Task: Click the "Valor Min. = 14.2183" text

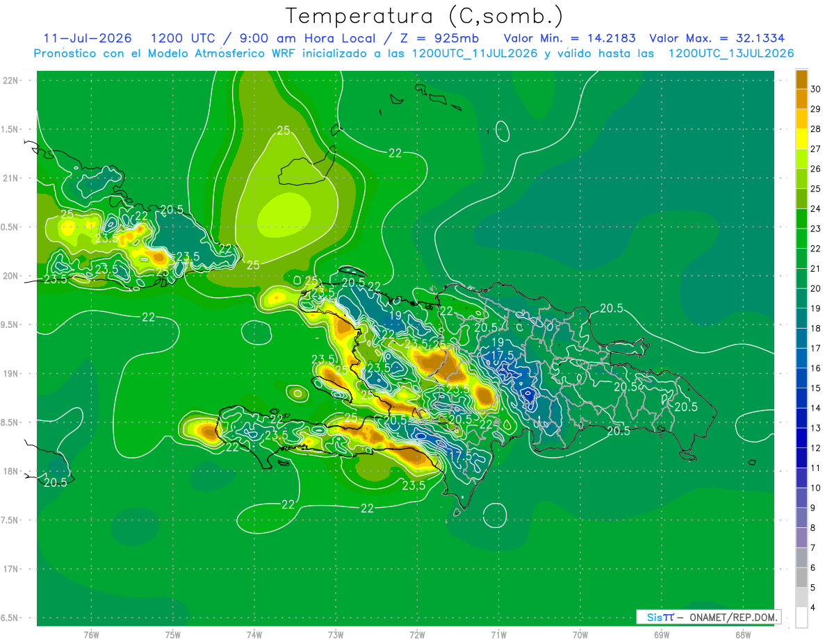Action: (x=569, y=38)
